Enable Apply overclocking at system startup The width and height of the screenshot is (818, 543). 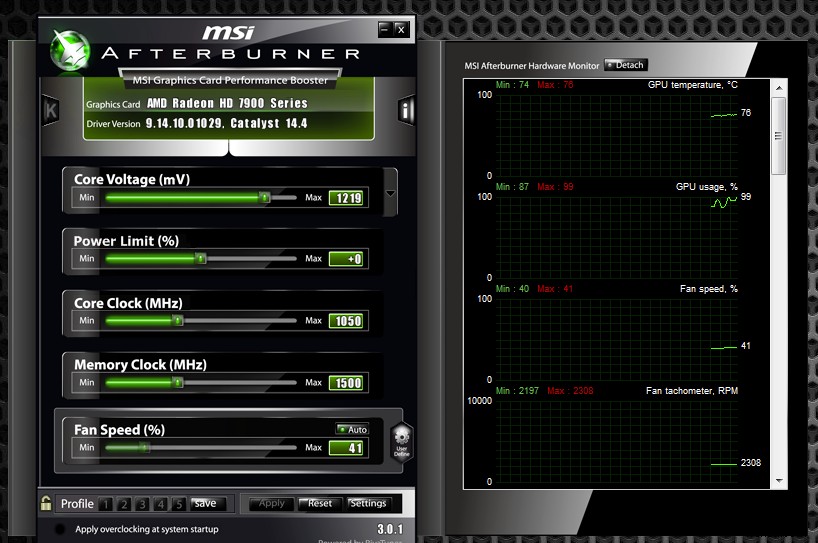click(60, 529)
